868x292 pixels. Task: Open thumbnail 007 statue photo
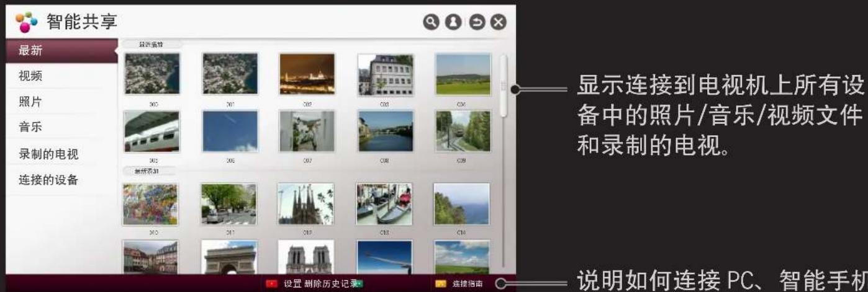point(307,131)
